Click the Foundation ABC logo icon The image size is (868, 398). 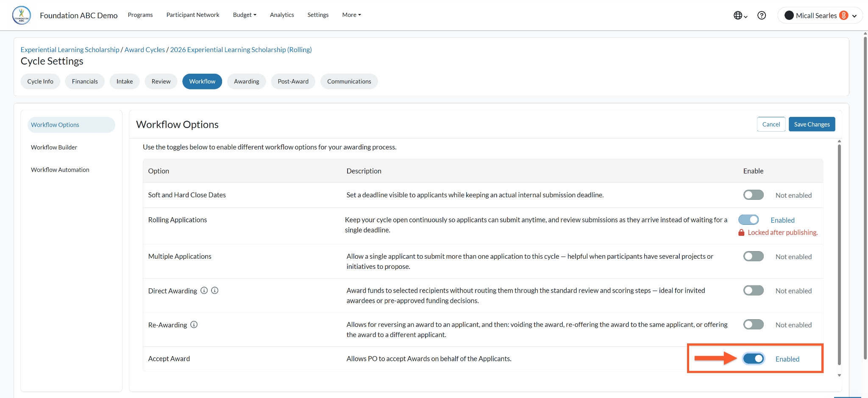(x=22, y=15)
